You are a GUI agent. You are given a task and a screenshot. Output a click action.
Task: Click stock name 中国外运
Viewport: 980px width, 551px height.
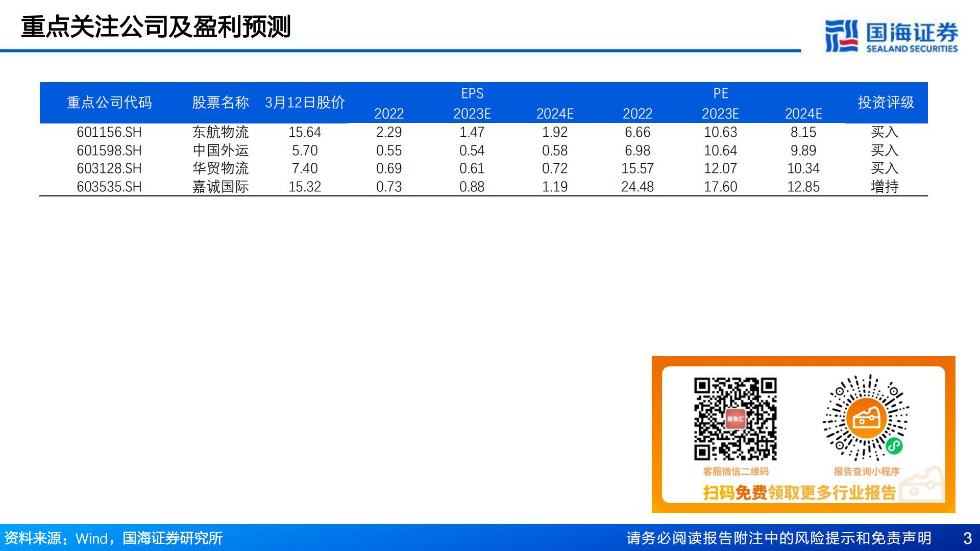(220, 151)
